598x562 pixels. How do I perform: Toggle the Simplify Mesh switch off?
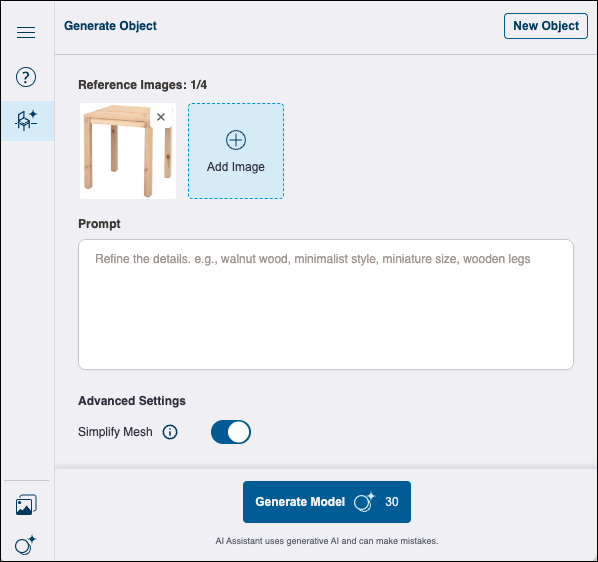[x=231, y=432]
